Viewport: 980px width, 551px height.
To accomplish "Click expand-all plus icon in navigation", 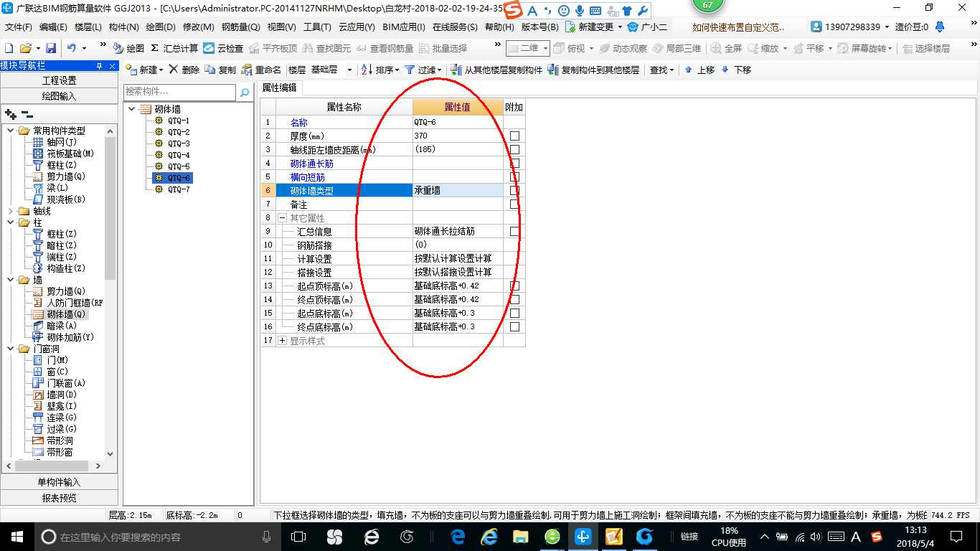I will (10, 113).
